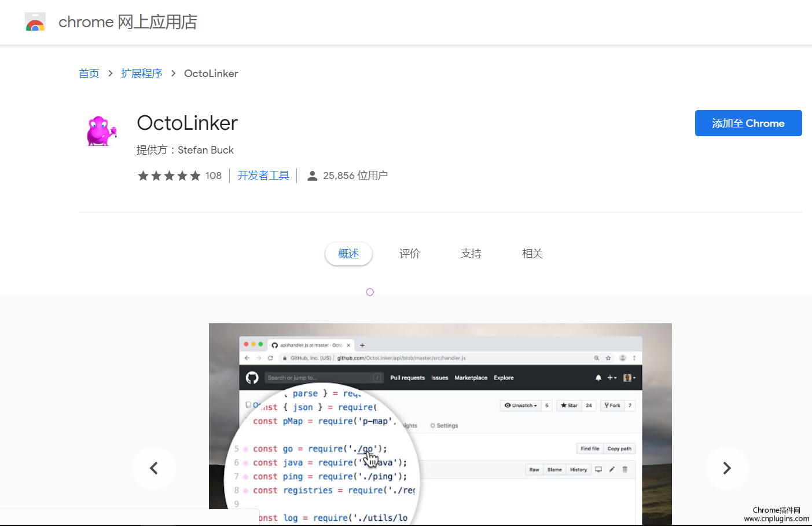Click the OctoLinker pink mascot icon

[101, 130]
